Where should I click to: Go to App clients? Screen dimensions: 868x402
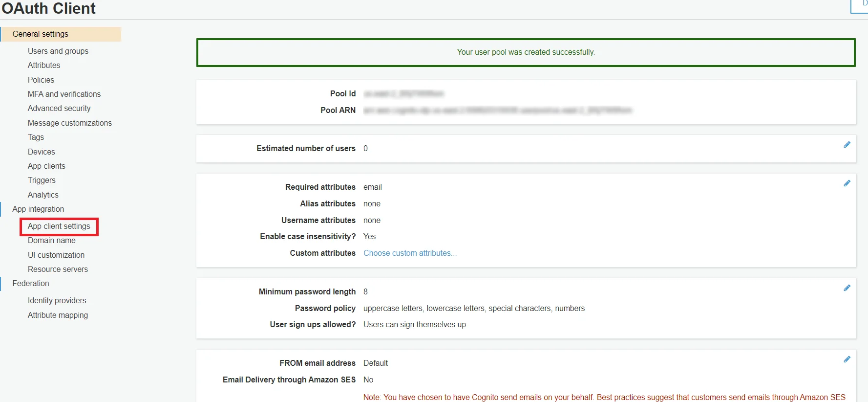click(x=46, y=166)
